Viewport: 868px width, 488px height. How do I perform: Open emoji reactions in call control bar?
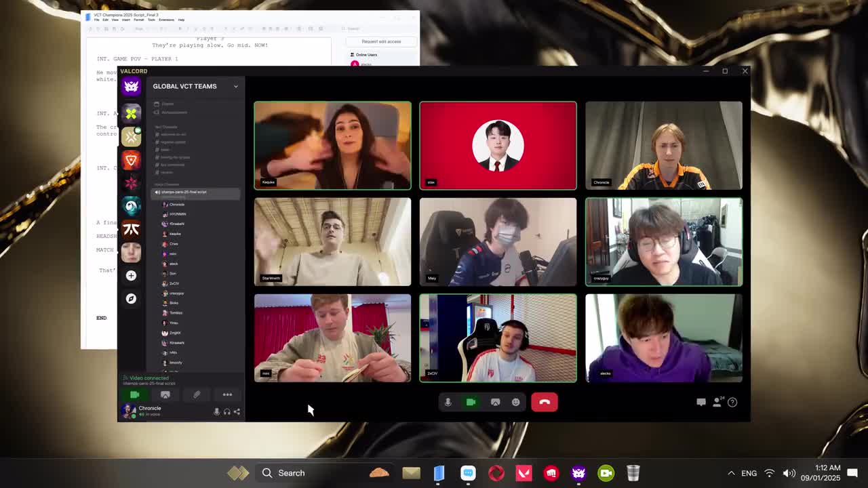[516, 402]
